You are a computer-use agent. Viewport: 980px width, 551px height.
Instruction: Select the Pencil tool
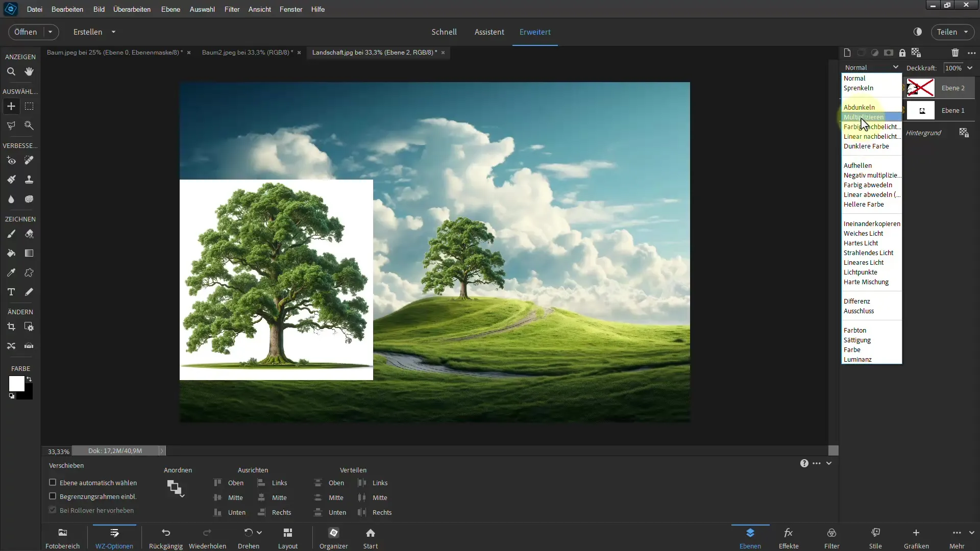pos(29,292)
